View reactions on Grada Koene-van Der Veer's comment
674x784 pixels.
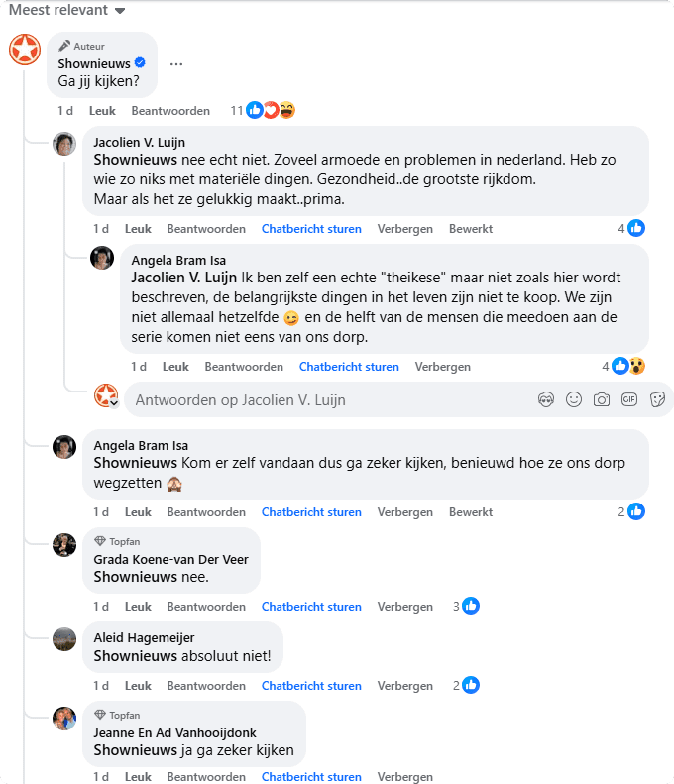click(466, 607)
